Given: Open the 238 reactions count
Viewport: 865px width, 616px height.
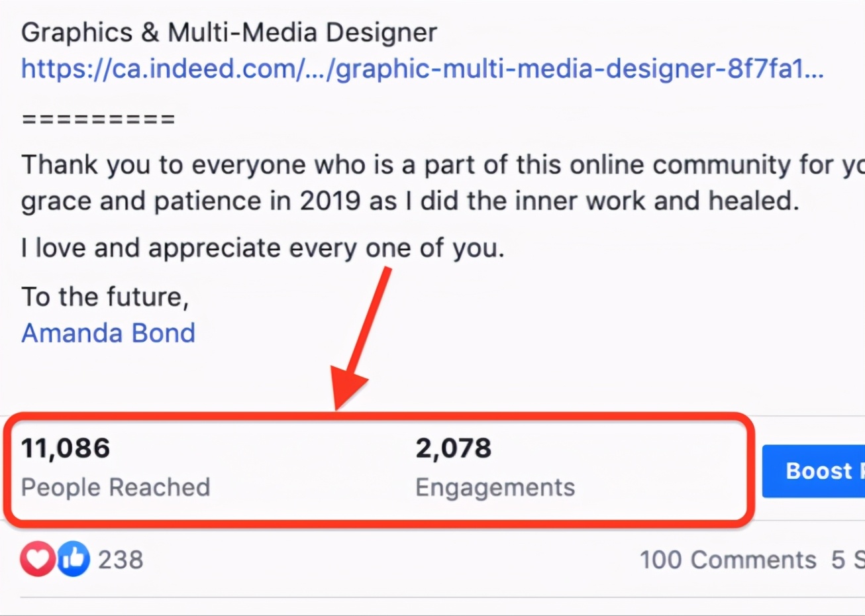Looking at the screenshot, I should 121,560.
